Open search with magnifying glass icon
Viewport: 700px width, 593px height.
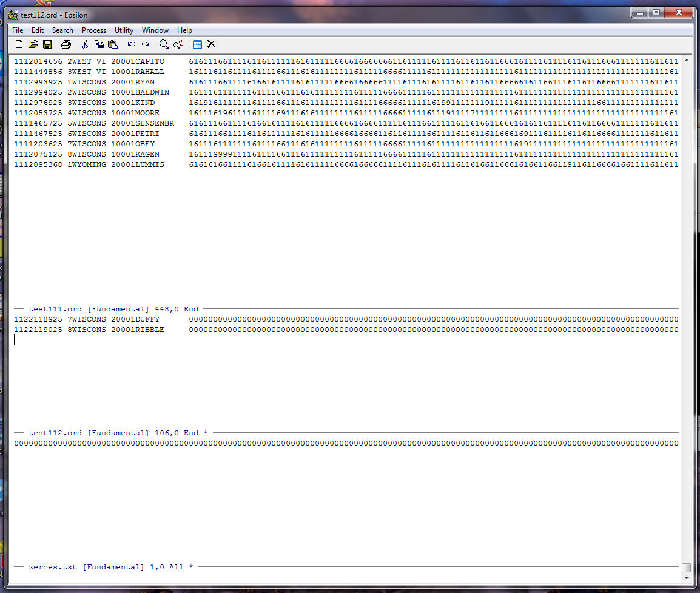[x=164, y=44]
